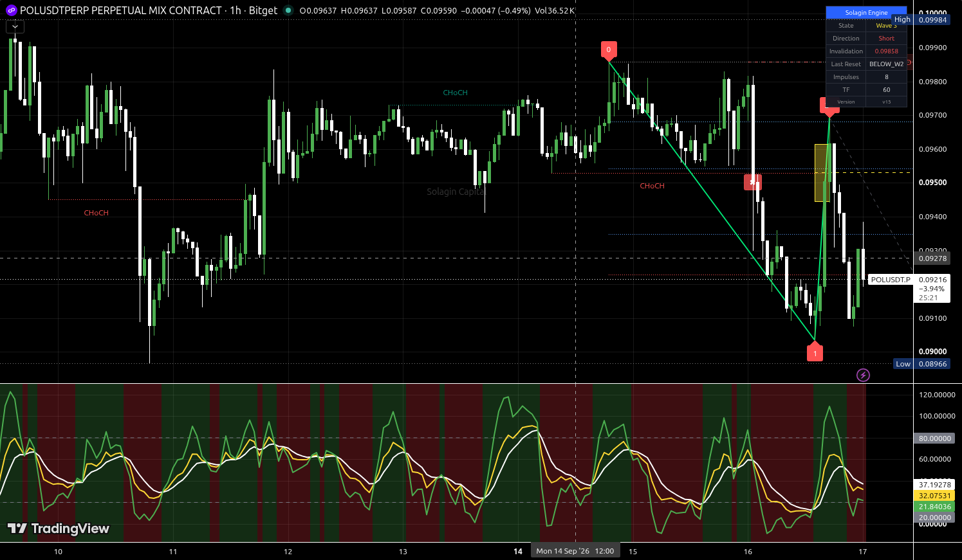Click the 17 date label on time axis

tap(863, 551)
